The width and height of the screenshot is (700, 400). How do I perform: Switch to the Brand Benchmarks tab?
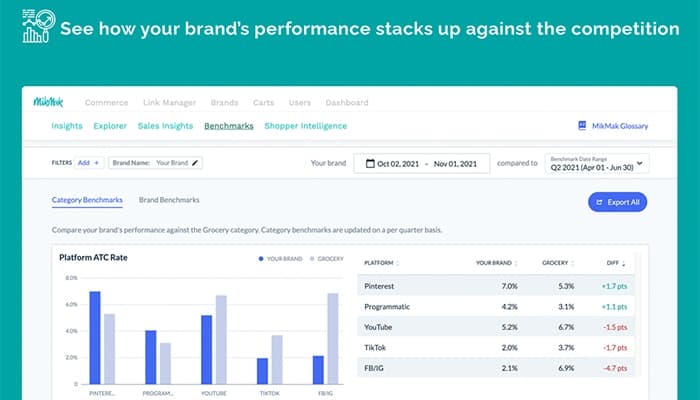tap(169, 200)
